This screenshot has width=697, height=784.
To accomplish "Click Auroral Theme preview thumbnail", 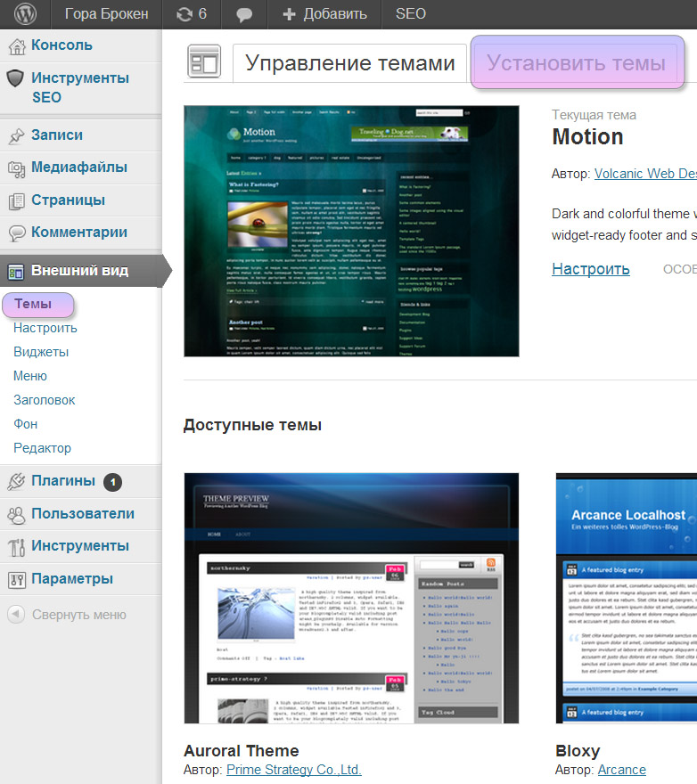I will point(351,598).
